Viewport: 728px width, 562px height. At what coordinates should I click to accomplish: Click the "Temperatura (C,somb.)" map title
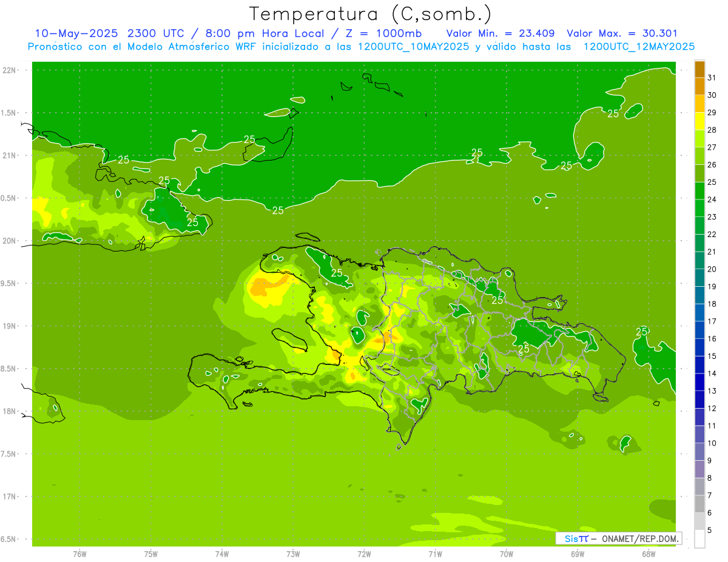click(371, 14)
